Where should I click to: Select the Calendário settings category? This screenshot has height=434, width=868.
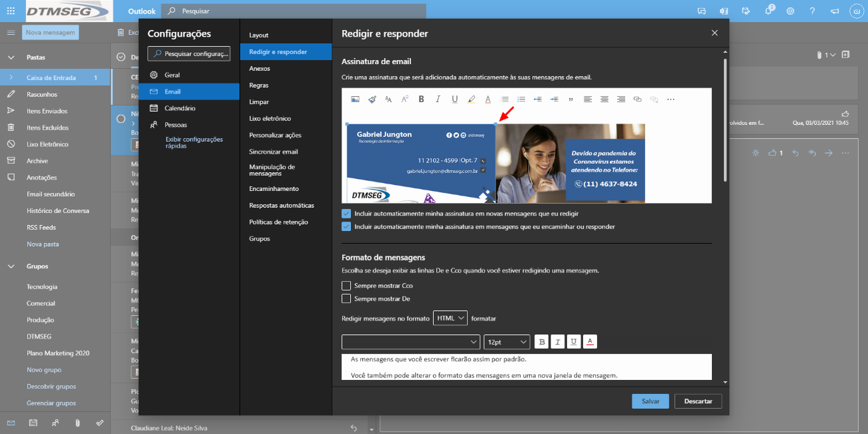point(189,107)
